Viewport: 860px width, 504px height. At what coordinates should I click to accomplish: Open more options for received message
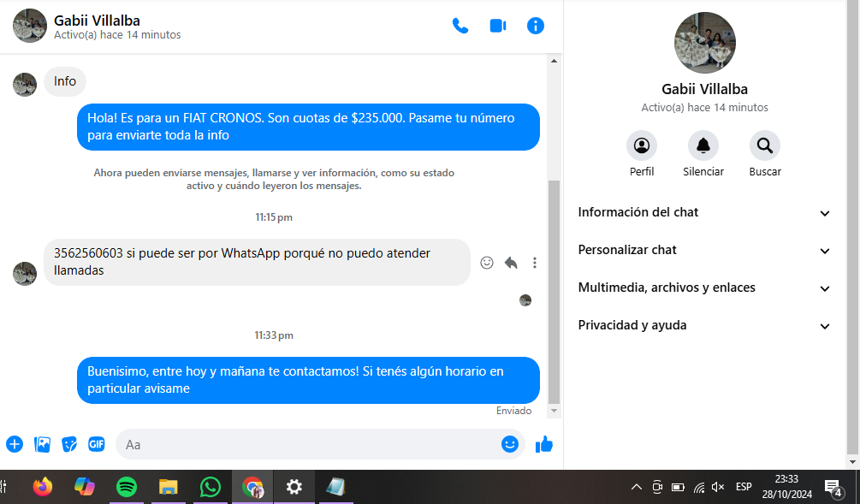click(x=535, y=263)
